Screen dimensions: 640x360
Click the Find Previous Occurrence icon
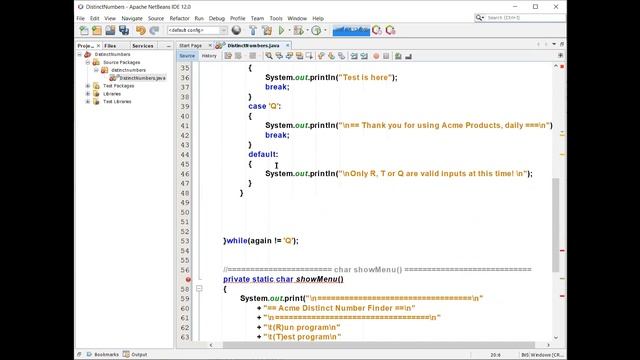pos(279,56)
